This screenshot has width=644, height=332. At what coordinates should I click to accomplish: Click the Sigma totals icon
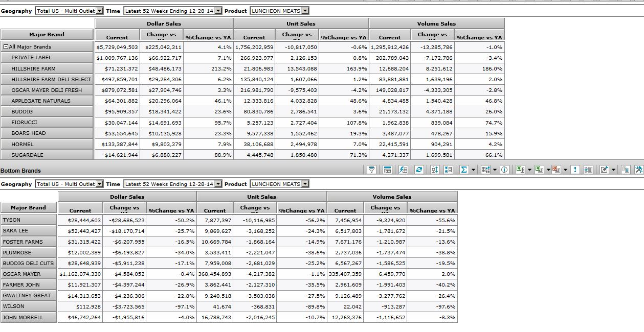pos(463,170)
